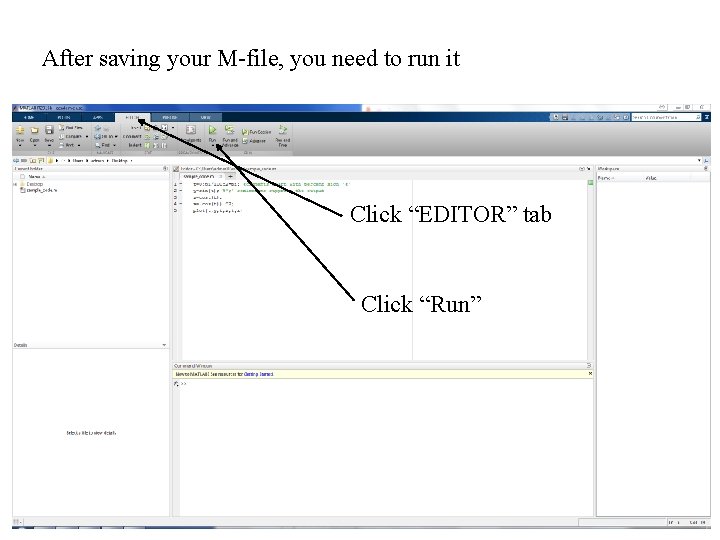The image size is (720, 540).
Task: Click the forward arrow in folder toolbar
Action: pyautogui.click(x=24, y=161)
